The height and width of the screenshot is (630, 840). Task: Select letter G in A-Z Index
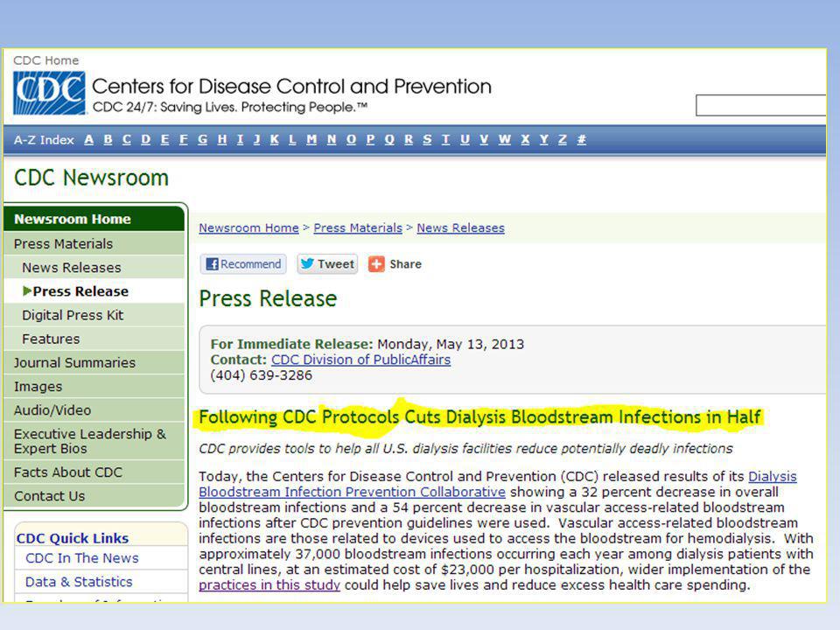(x=202, y=140)
